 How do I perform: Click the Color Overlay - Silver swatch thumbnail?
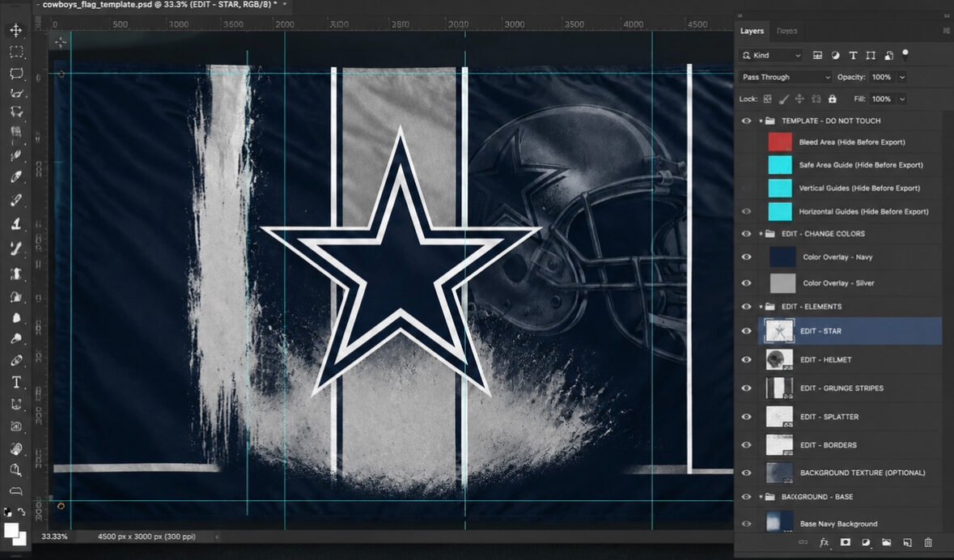coord(782,283)
